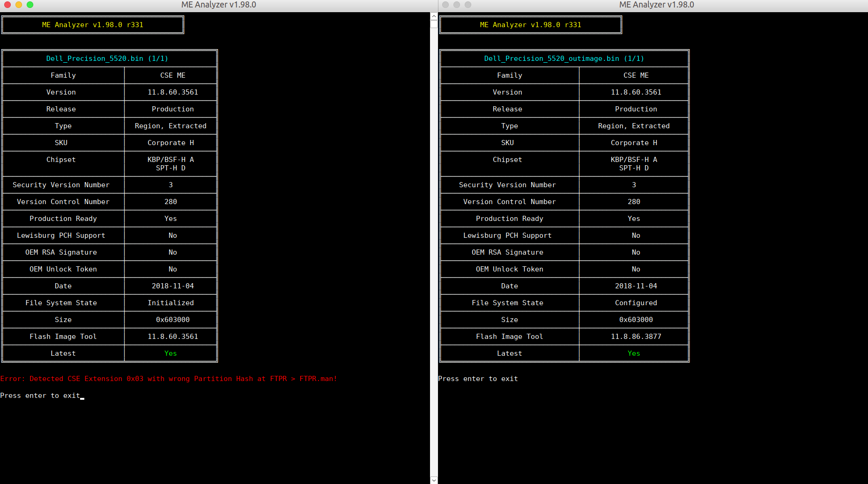Click the left terminal scrollbar down arrow
The width and height of the screenshot is (868, 484).
click(x=434, y=480)
